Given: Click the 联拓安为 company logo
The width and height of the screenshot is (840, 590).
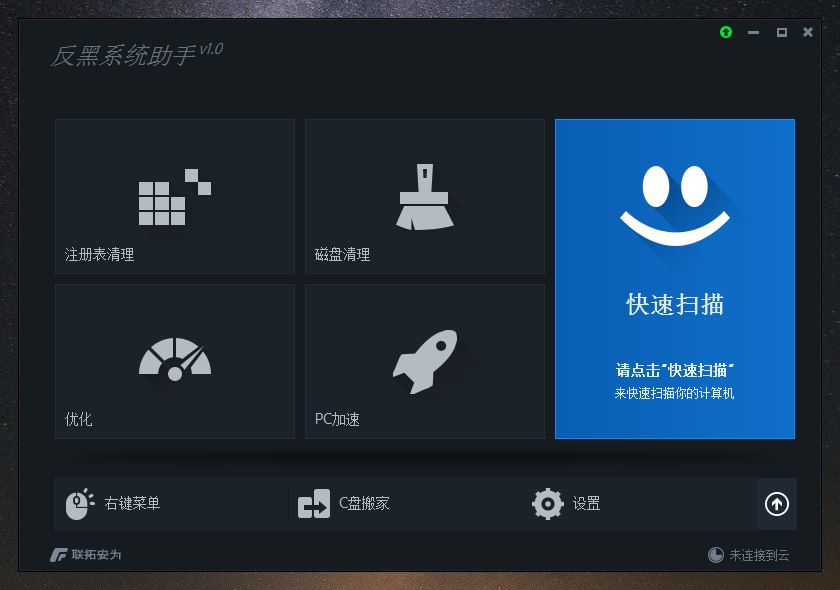Looking at the screenshot, I should 86,555.
